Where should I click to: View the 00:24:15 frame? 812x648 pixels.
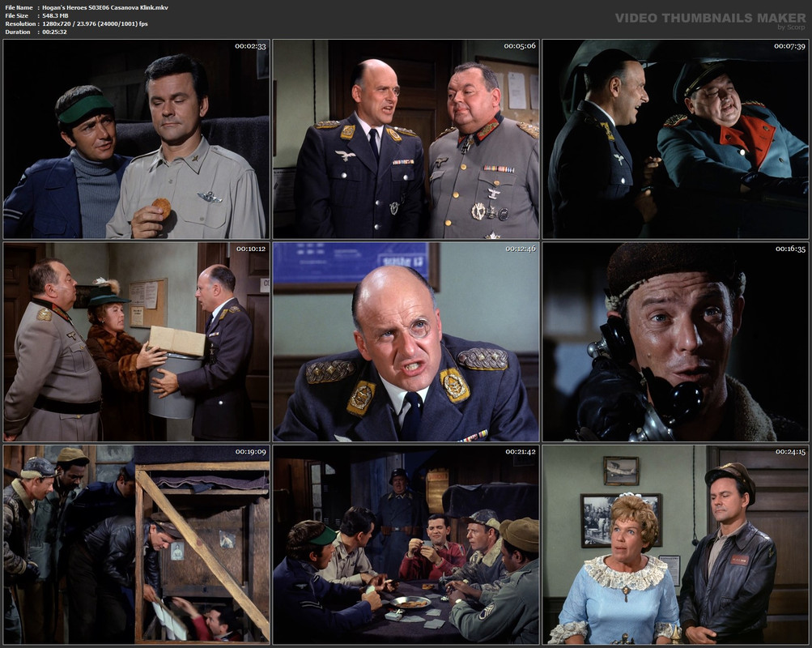675,545
